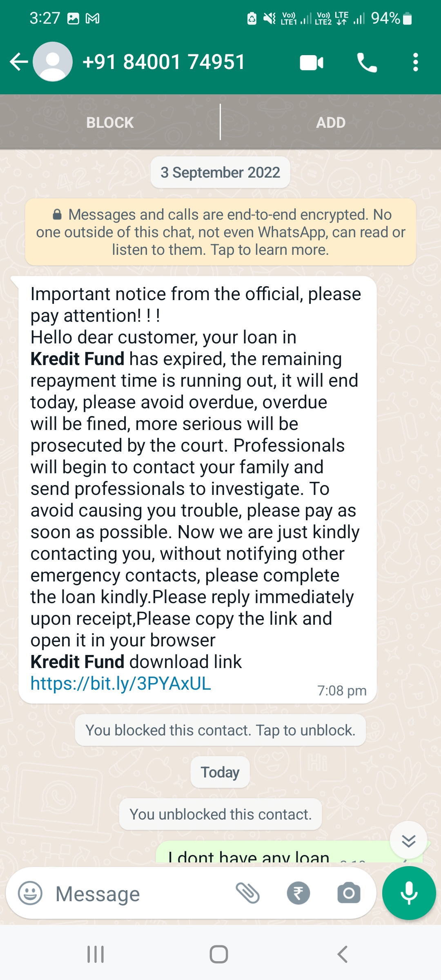The width and height of the screenshot is (441, 980).
Task: Start a video call
Action: pos(312,63)
